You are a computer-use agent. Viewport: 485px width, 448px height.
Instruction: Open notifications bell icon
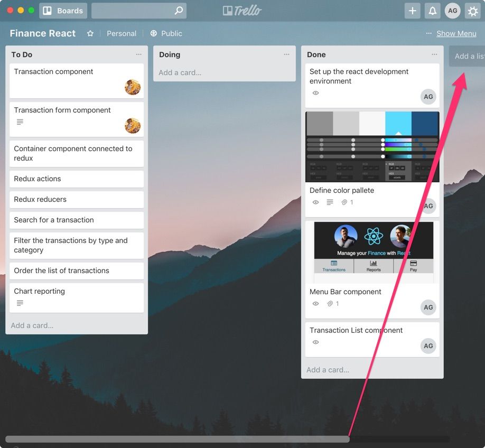point(432,11)
